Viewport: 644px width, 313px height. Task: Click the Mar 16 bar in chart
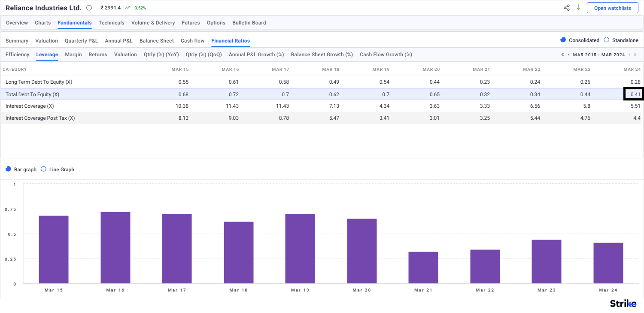point(115,248)
